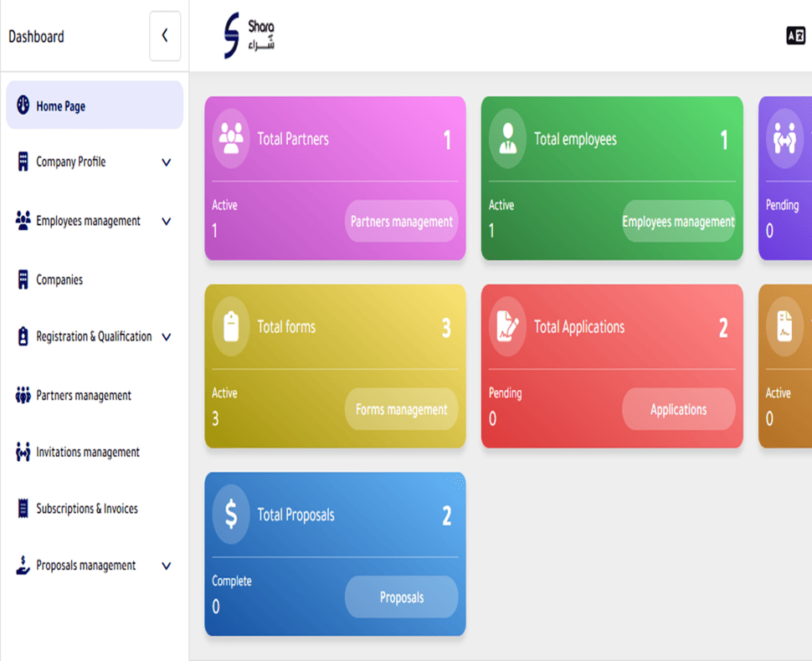Open Employees management in the sidebar
Screen dimensions: 812x661
click(95, 221)
